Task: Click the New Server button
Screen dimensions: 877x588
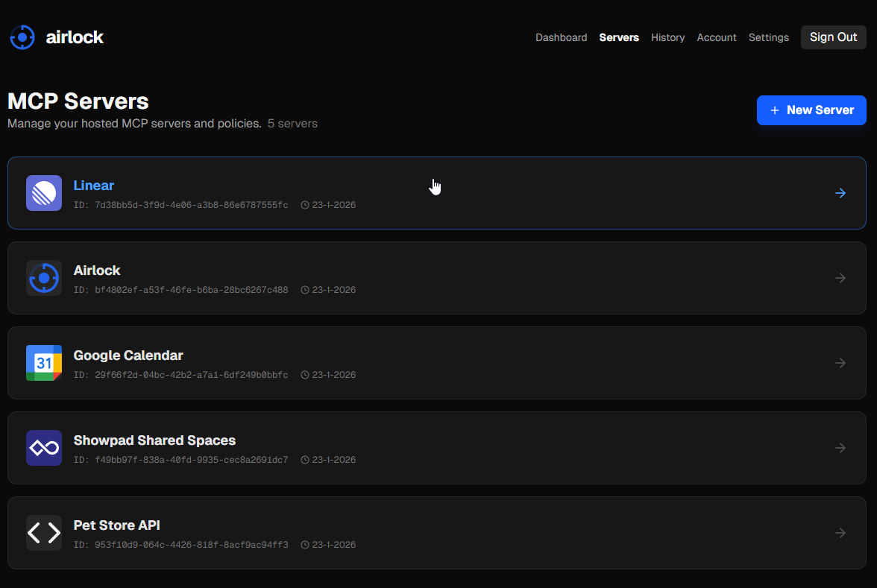Action: (811, 110)
